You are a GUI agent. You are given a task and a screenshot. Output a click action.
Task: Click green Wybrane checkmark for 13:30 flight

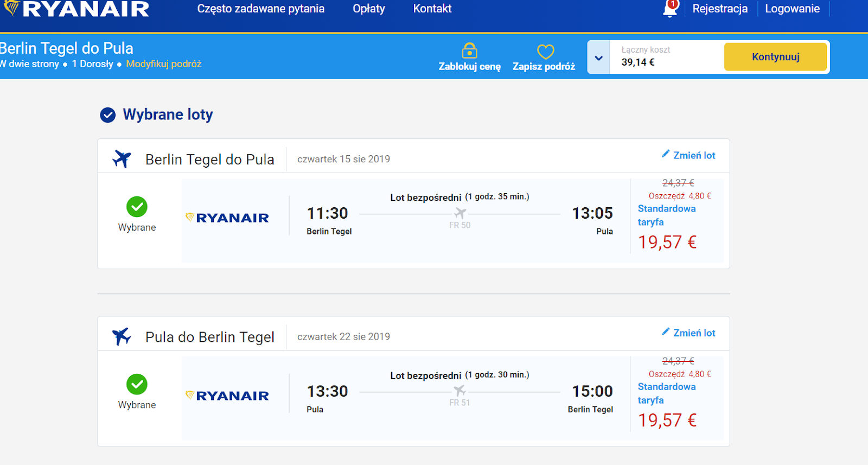137,384
